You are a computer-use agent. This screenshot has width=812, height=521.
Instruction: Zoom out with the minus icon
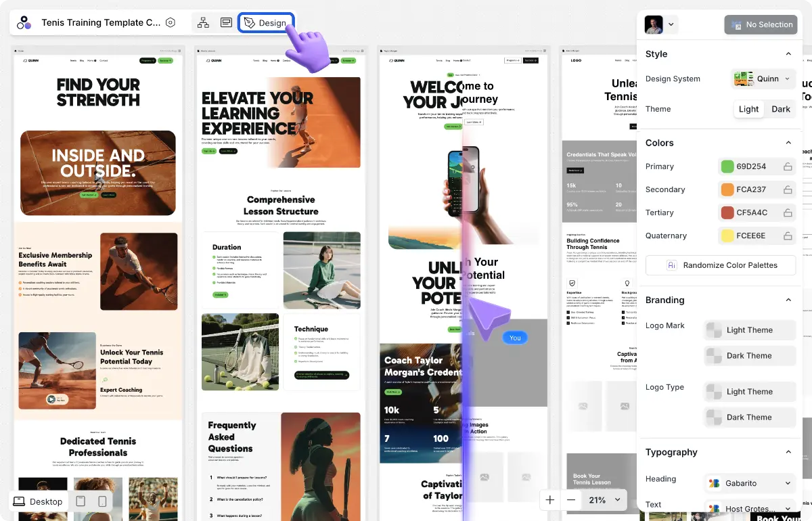tap(571, 500)
